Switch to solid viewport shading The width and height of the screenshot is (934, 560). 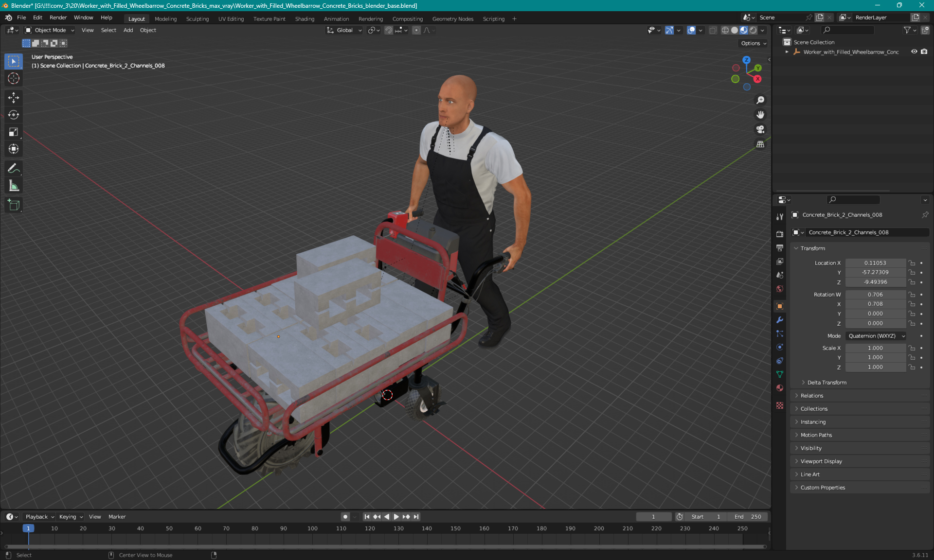tap(734, 30)
